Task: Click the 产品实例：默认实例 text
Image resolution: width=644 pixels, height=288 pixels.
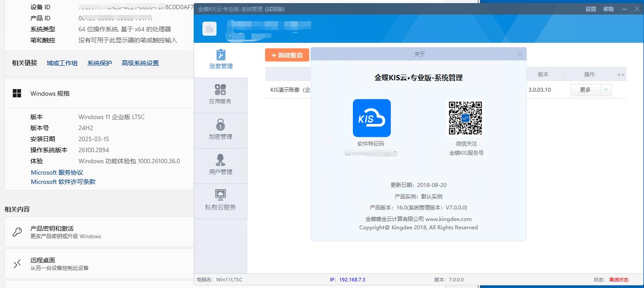Action: pyautogui.click(x=419, y=196)
